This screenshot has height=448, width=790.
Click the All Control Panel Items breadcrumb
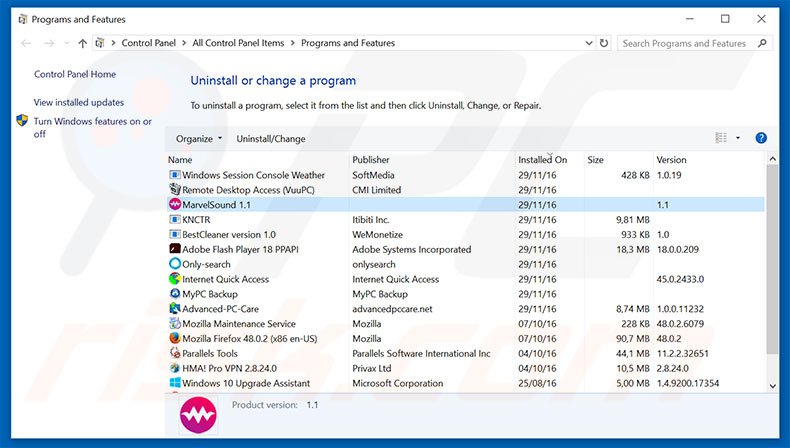tap(238, 43)
